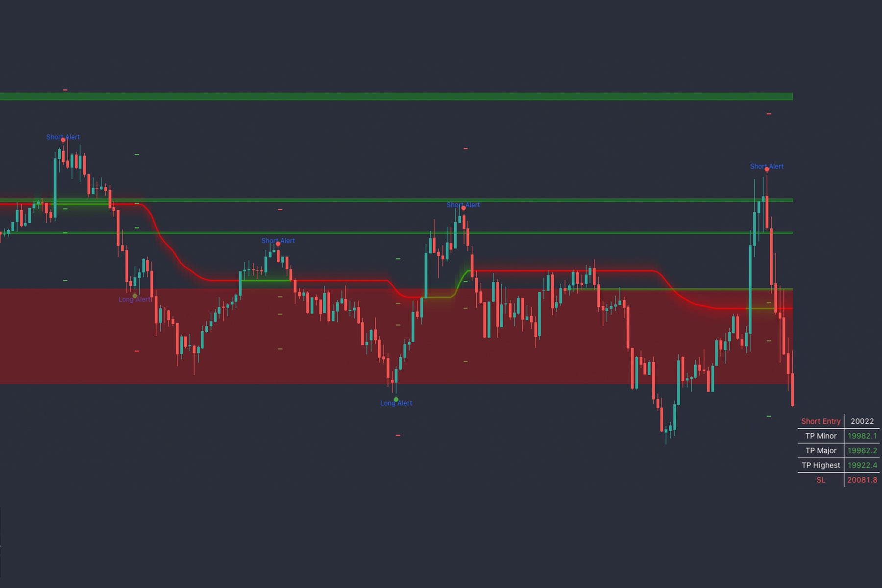Click the TP Minor row label
882x588 pixels.
coord(821,436)
